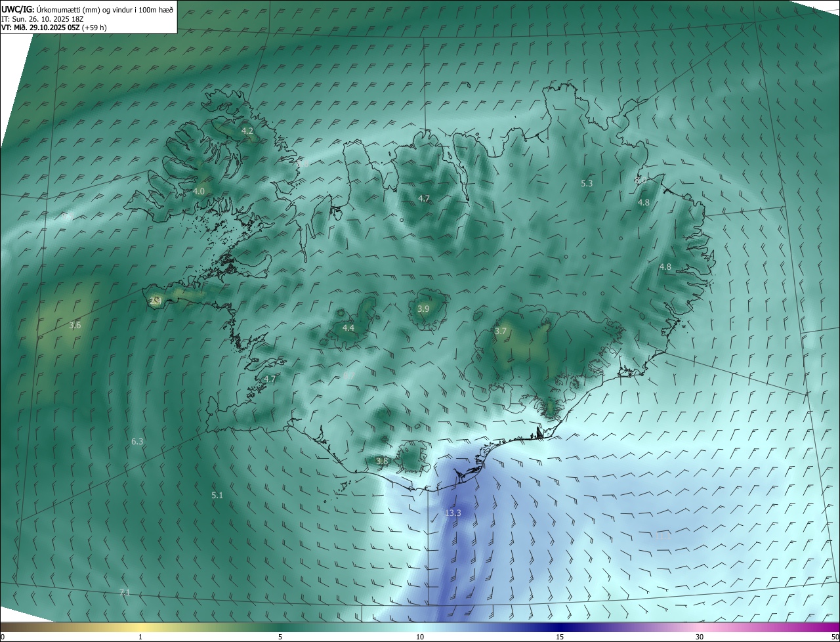This screenshot has height=642, width=840.
Task: Select the faint value label 7.1
Action: coord(125,593)
